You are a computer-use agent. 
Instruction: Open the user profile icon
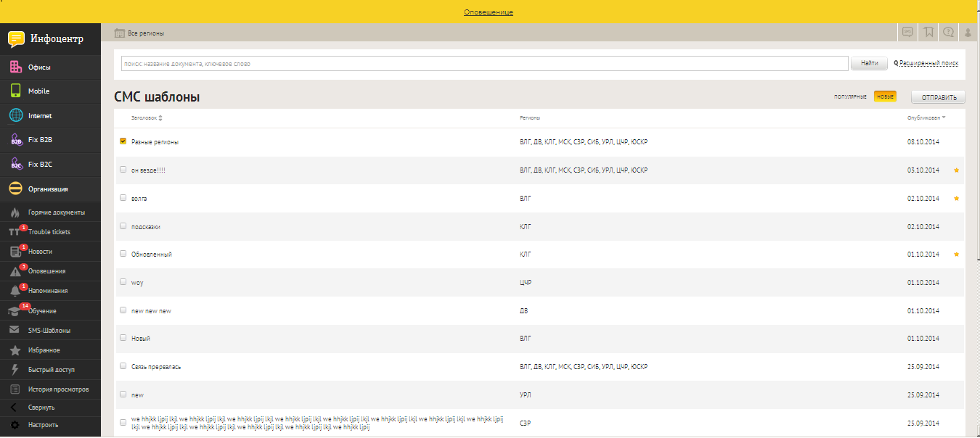coord(968,32)
